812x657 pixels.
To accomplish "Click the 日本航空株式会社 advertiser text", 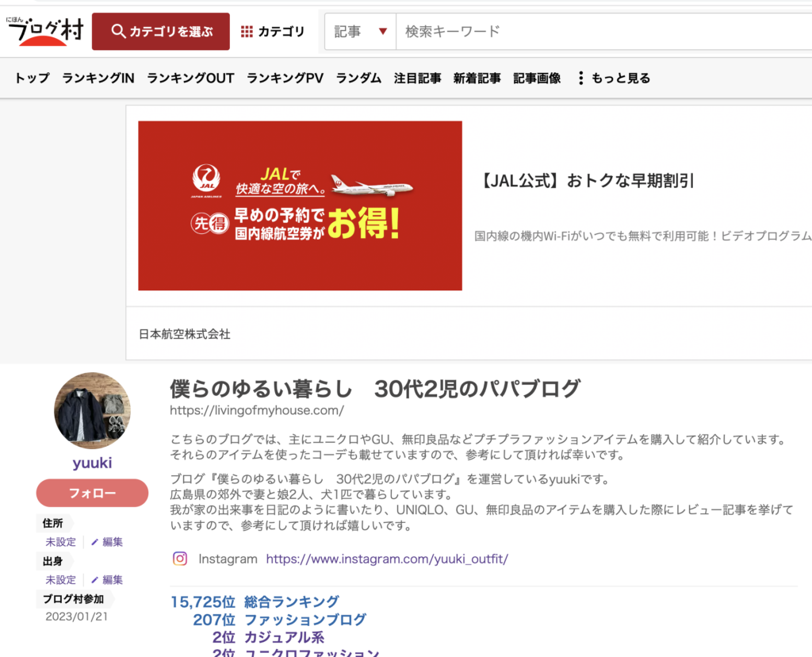I will 184,334.
